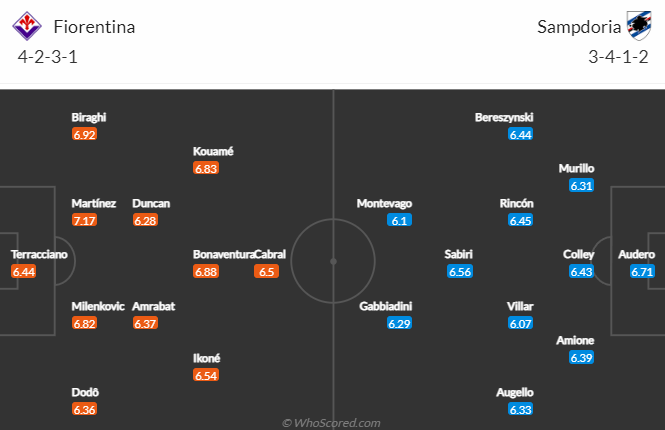
Task: Click Cabral's 6.5 rating badge
Action: 267,271
